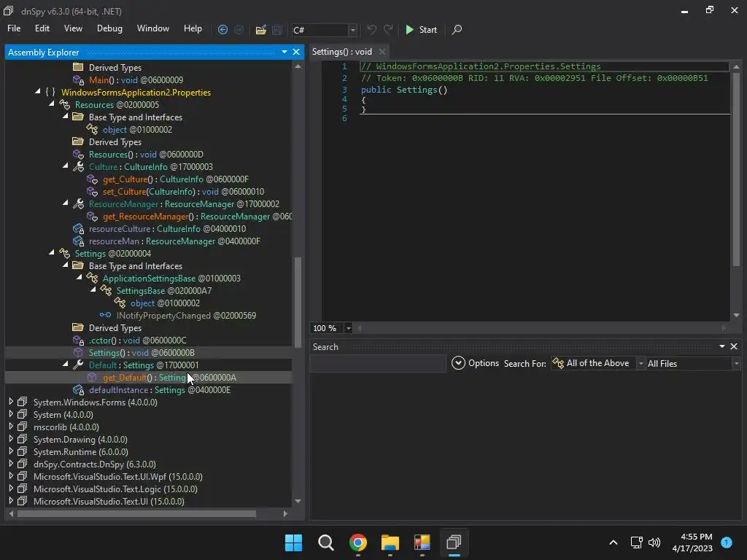
Task: Expand the dnSpy.Contracts.DnSpy assembly
Action: (11, 464)
